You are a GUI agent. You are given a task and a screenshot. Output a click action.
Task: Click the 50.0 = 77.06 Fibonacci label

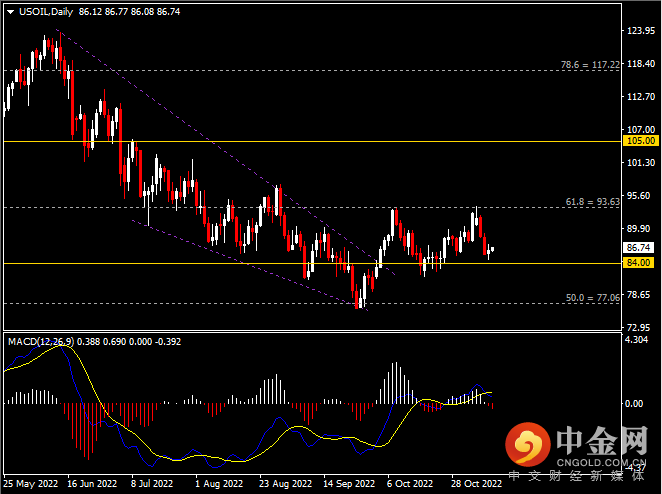pos(593,298)
